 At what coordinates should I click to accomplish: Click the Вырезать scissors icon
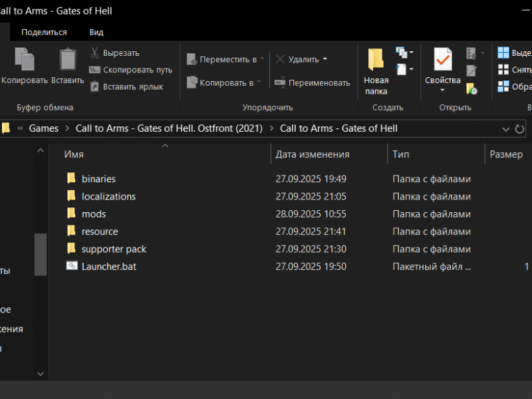click(x=95, y=53)
